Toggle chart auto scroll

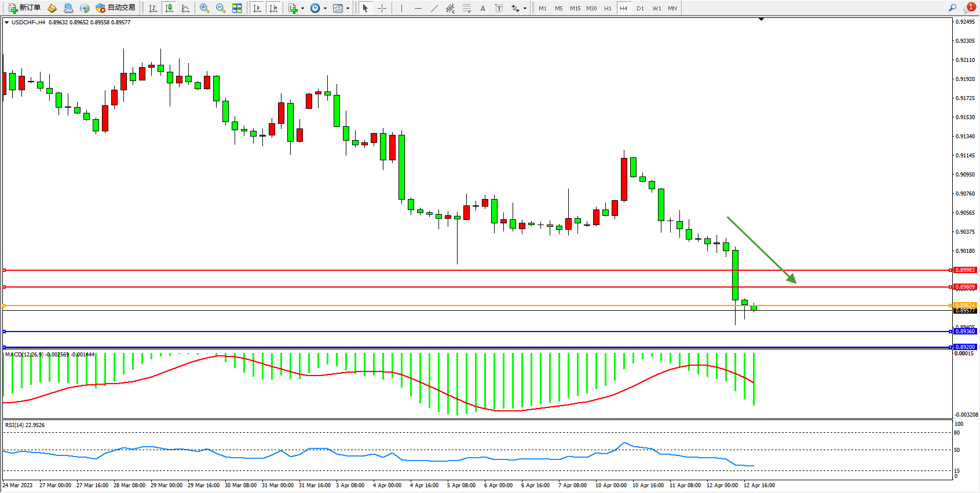click(x=257, y=8)
